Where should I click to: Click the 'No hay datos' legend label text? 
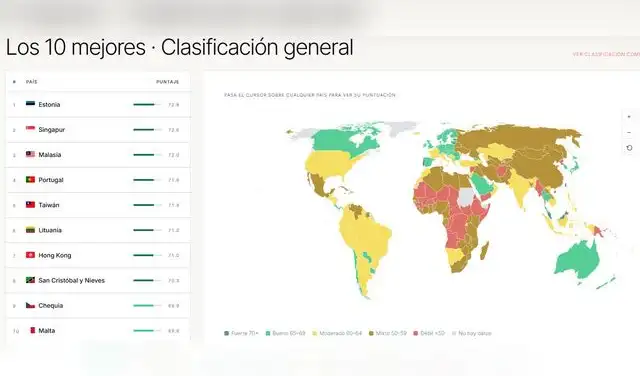[475, 333]
